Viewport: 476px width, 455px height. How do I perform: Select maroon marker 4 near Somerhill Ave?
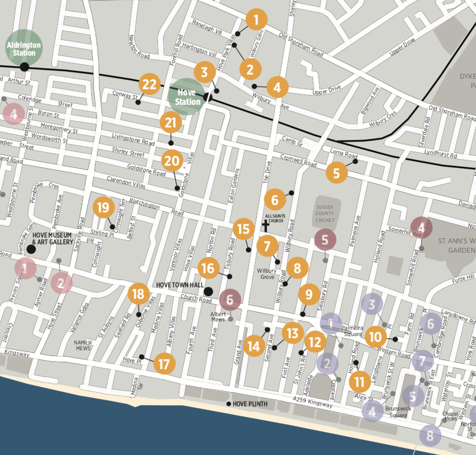tap(421, 227)
